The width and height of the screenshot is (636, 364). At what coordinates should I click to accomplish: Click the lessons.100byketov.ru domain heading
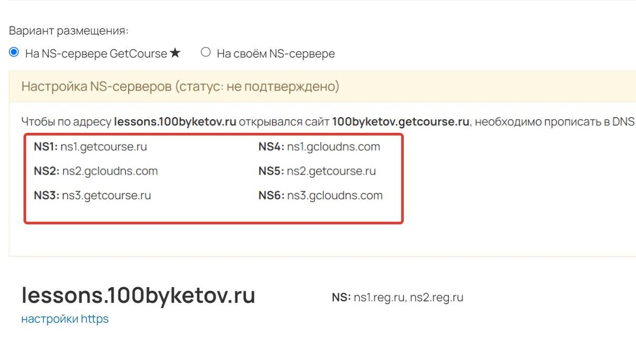click(138, 296)
